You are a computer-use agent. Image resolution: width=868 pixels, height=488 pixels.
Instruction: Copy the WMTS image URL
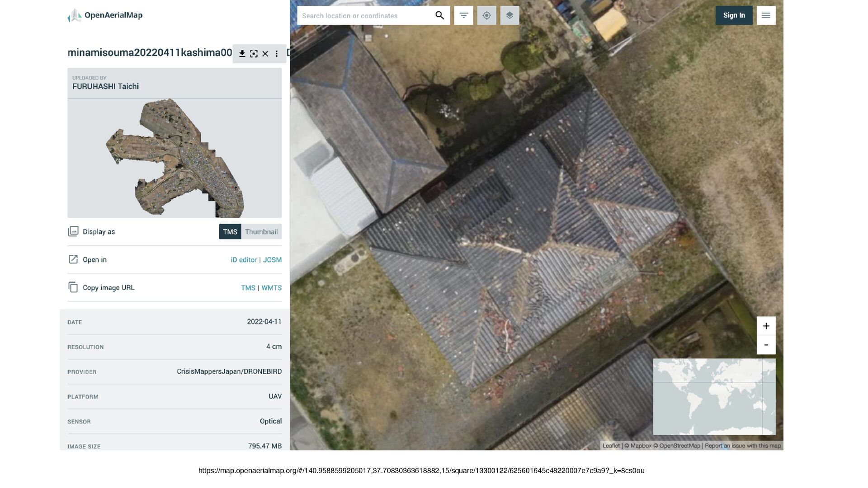pos(271,288)
